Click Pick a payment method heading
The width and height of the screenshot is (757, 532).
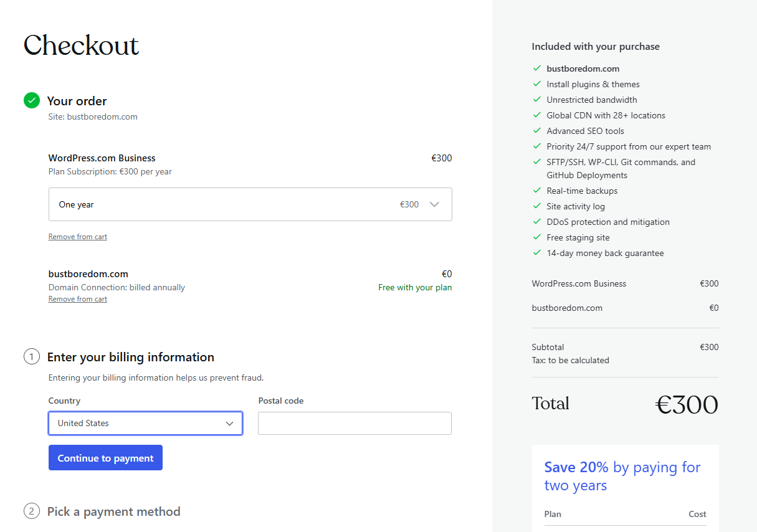(114, 511)
